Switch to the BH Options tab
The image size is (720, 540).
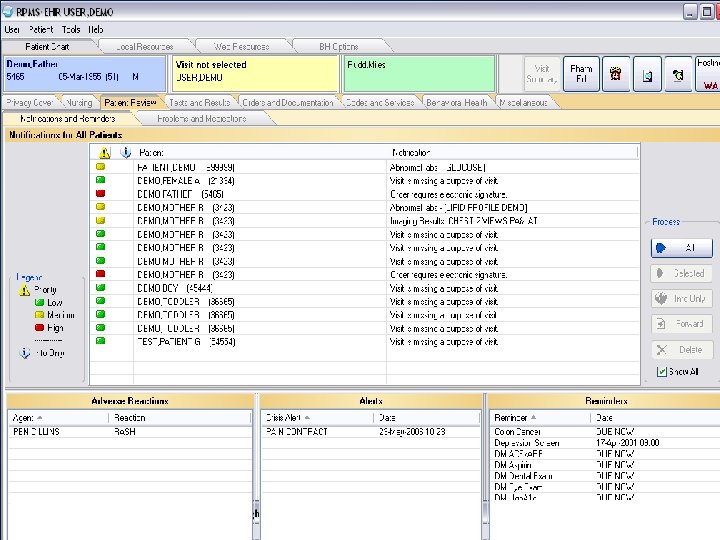tap(339, 47)
